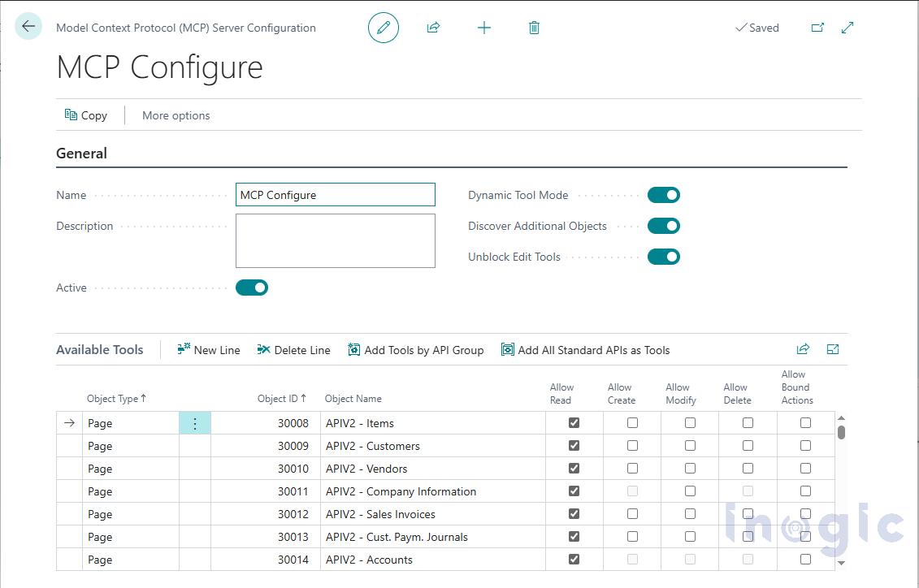Uncheck Allow Read for APIV2 - Items
919x588 pixels.
coord(574,423)
